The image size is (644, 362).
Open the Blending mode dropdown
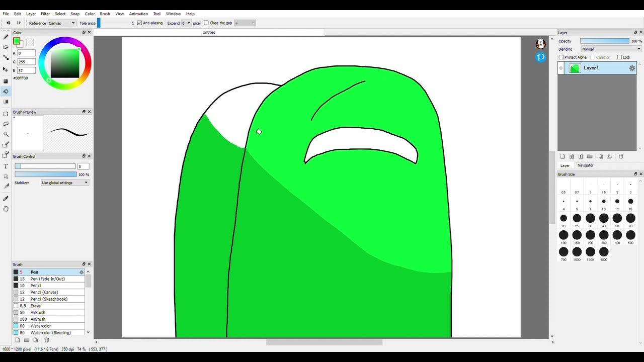(611, 49)
